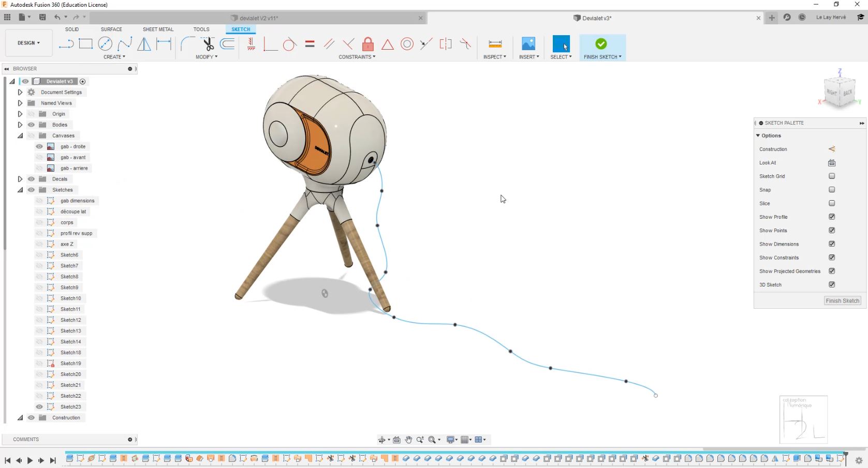Toggle the Construction line icon in the palette
The image size is (868, 468).
tap(832, 149)
